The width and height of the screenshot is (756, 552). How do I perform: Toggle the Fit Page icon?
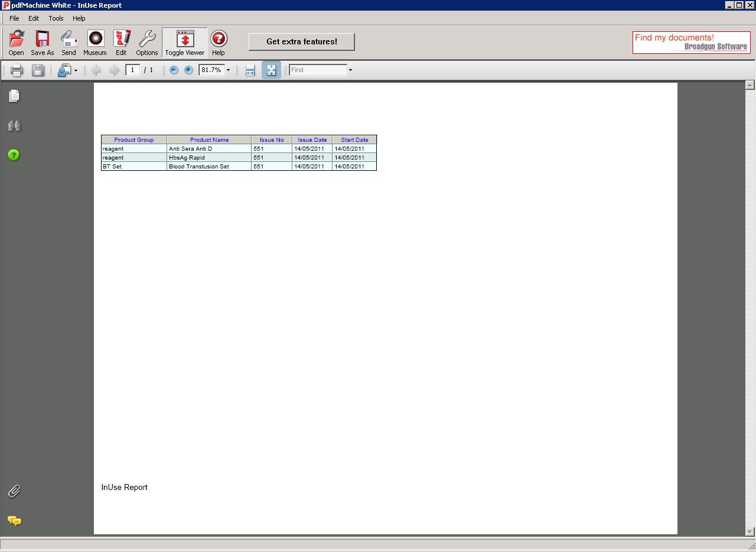[271, 70]
